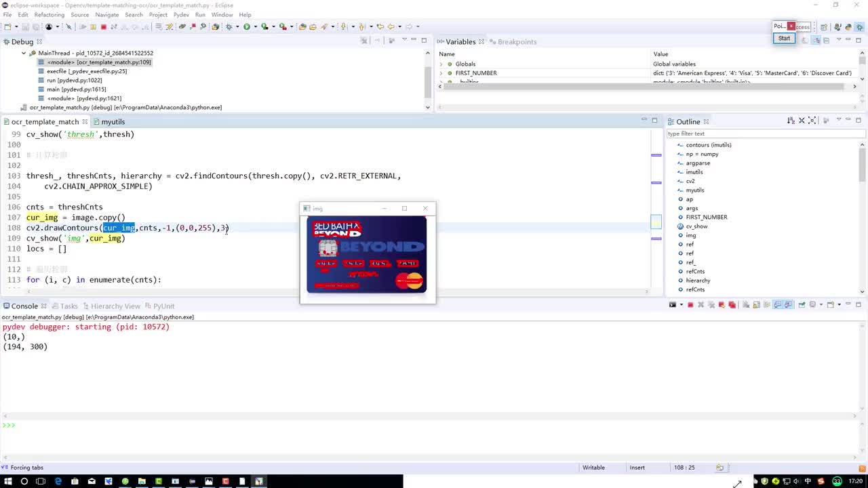
Task: Open the File menu
Action: click(7, 14)
